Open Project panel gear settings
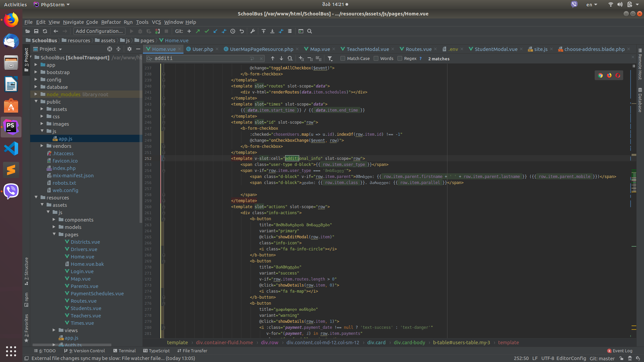644x362 pixels. tap(129, 49)
